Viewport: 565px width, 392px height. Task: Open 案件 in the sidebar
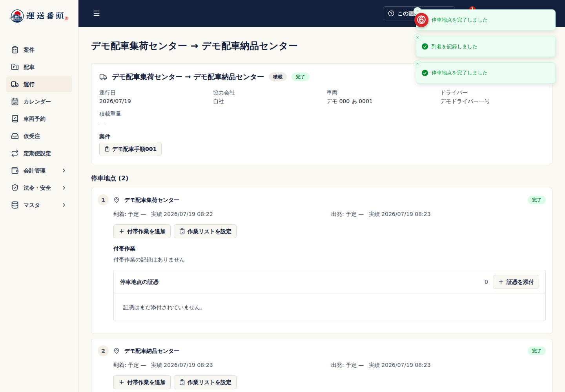pyautogui.click(x=39, y=50)
